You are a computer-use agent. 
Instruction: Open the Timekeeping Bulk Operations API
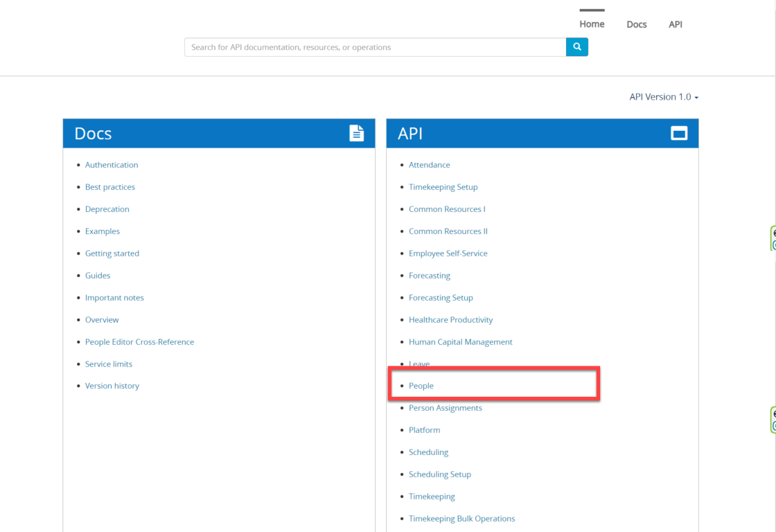pos(462,518)
